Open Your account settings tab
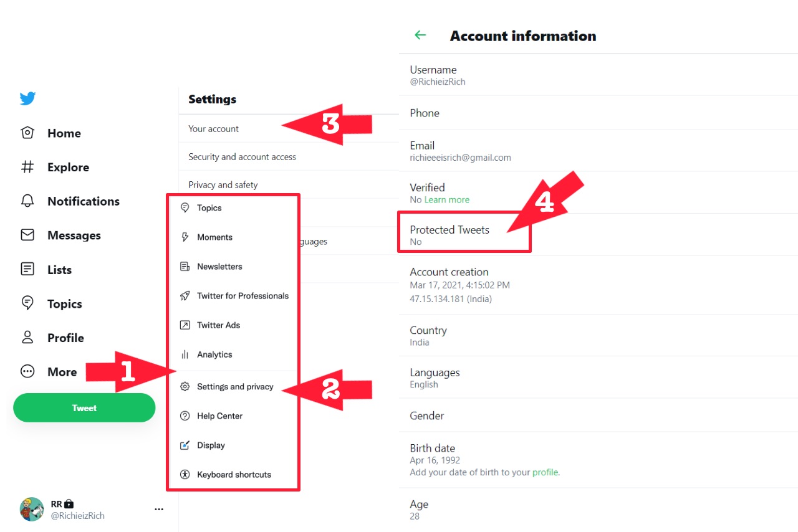 [214, 129]
